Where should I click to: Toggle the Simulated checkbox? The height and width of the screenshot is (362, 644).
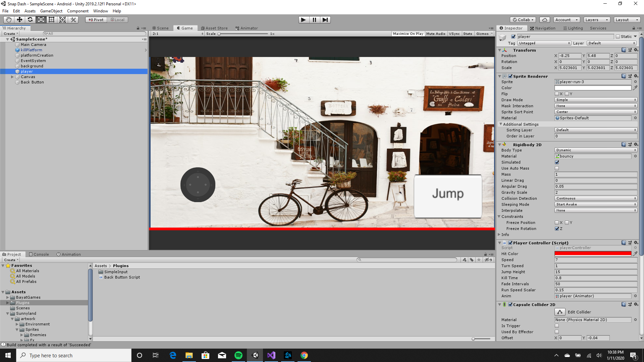tap(557, 162)
